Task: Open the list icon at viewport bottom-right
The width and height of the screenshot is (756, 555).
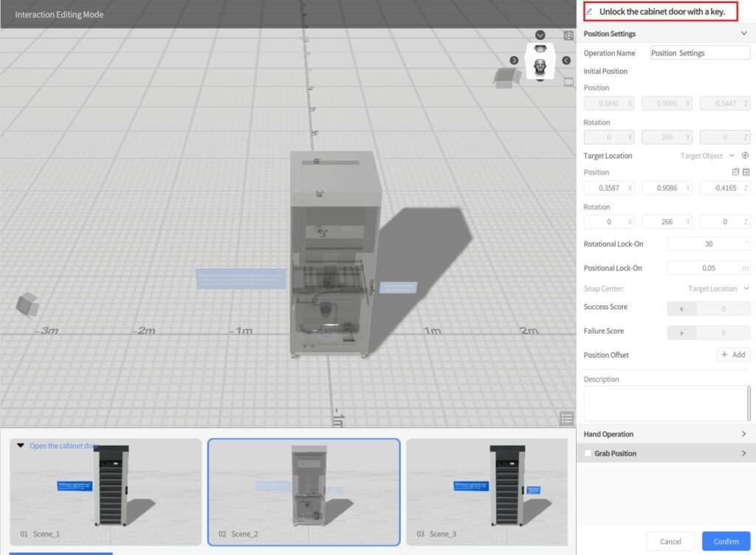Action: click(566, 418)
